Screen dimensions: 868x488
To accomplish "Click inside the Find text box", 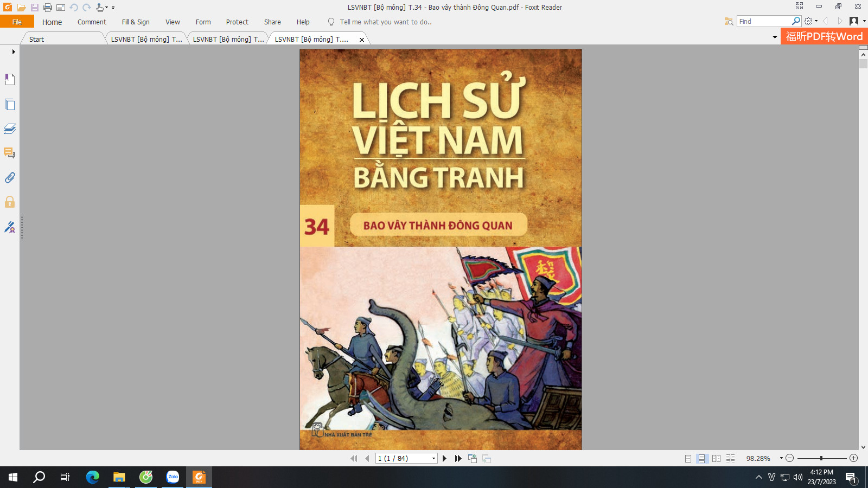I will [764, 21].
